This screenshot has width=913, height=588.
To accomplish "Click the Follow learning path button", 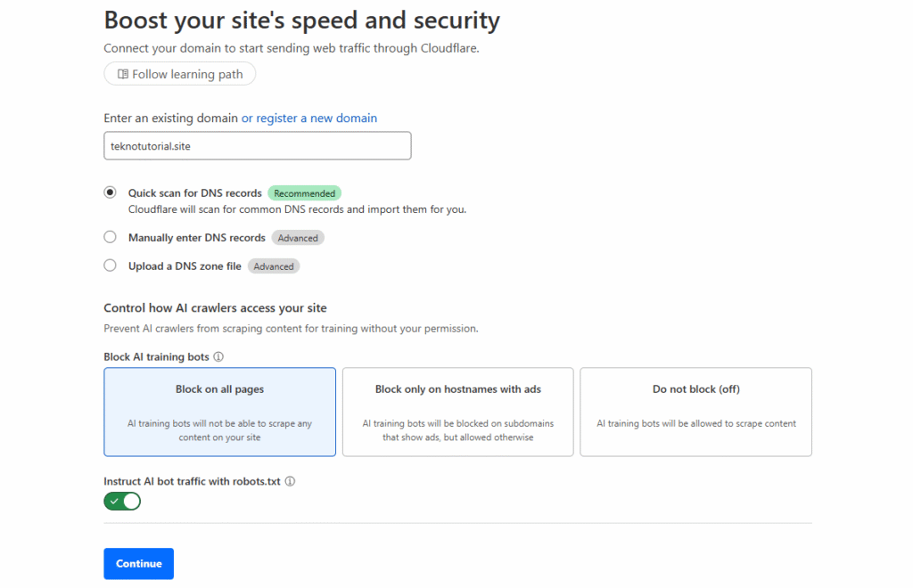I will point(179,74).
